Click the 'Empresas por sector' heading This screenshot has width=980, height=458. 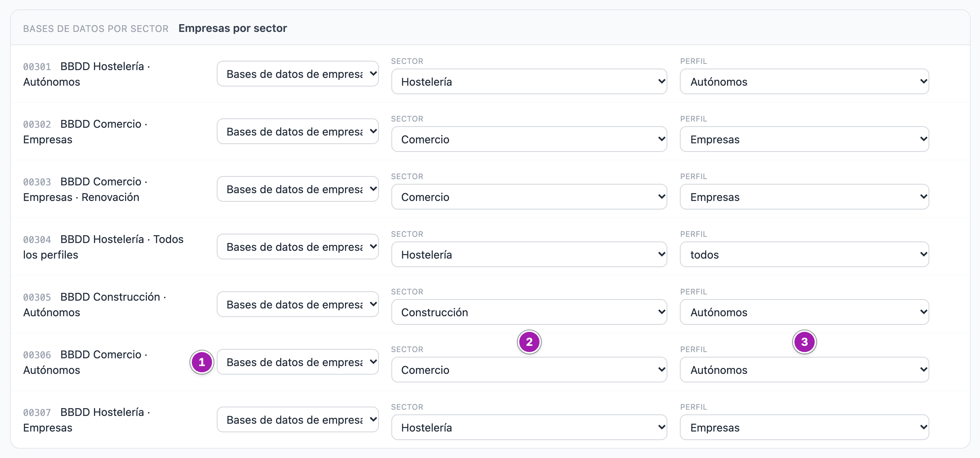pos(233,28)
